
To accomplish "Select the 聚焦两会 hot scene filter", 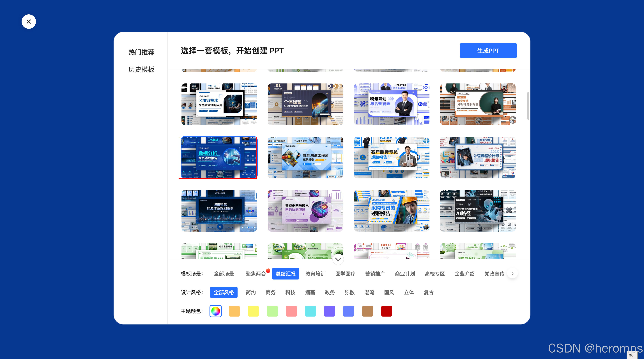I will click(x=256, y=274).
